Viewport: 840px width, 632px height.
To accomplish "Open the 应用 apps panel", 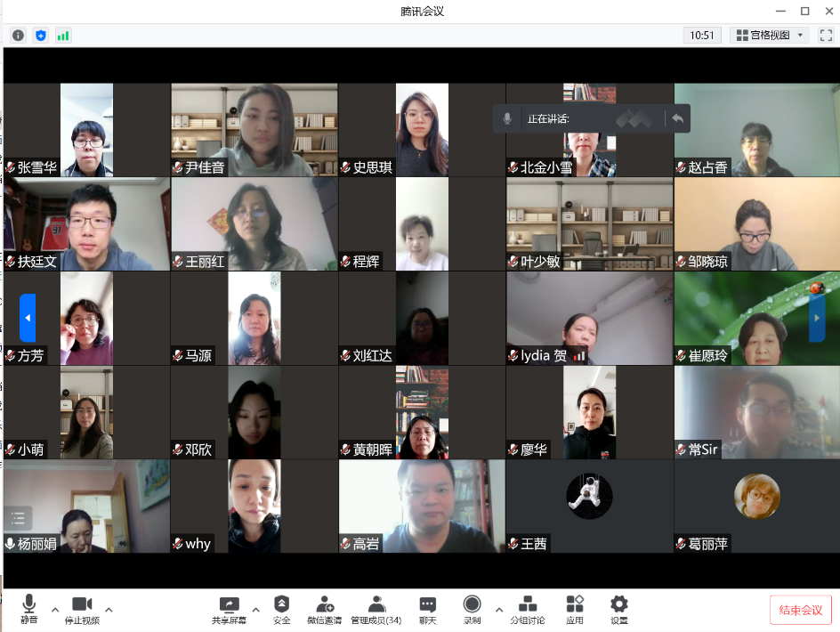I will coord(574,610).
